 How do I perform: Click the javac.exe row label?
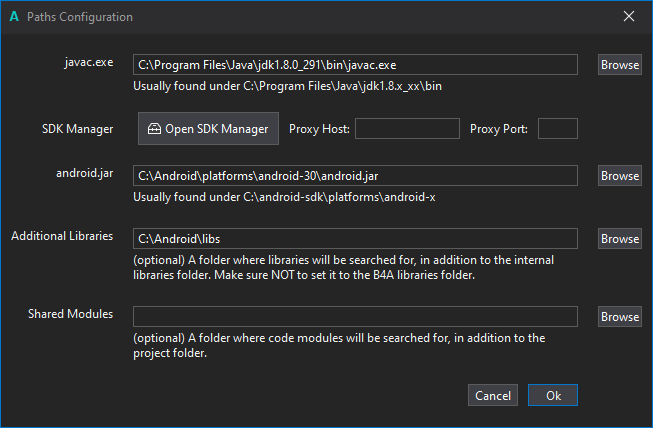(x=90, y=63)
